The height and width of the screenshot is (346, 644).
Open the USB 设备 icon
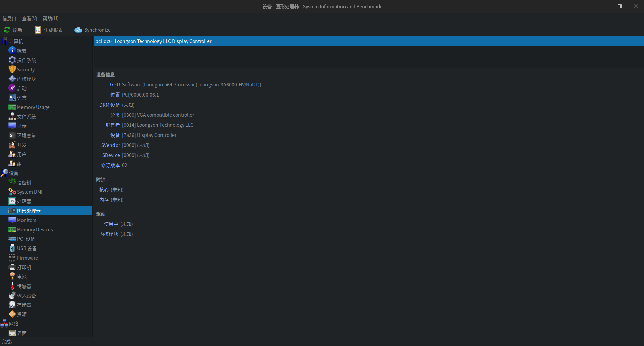point(12,248)
